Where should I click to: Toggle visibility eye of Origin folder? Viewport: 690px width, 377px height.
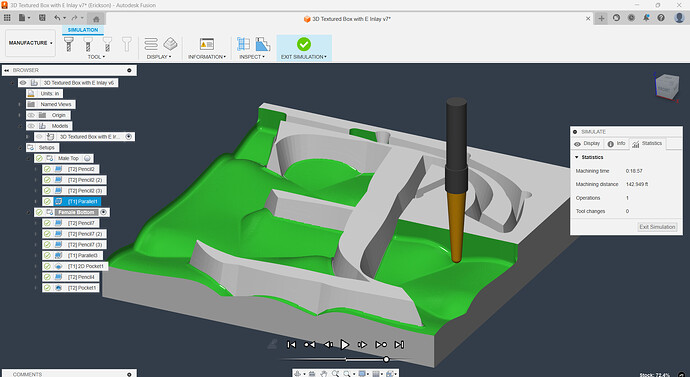tap(31, 115)
